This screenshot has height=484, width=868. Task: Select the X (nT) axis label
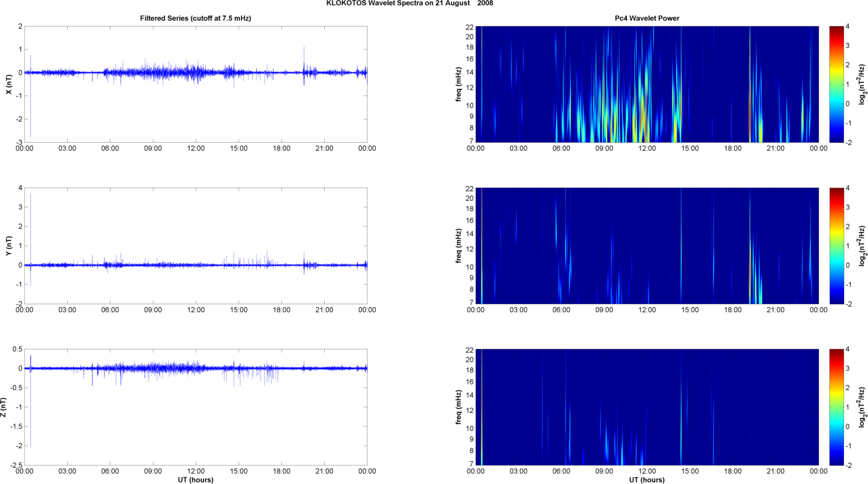tap(9, 84)
